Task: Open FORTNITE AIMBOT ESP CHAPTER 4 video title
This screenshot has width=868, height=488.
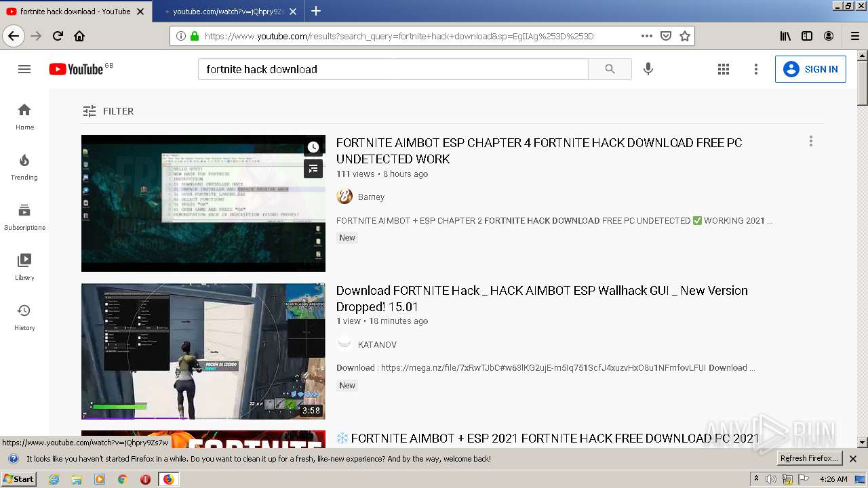Action: (x=539, y=150)
